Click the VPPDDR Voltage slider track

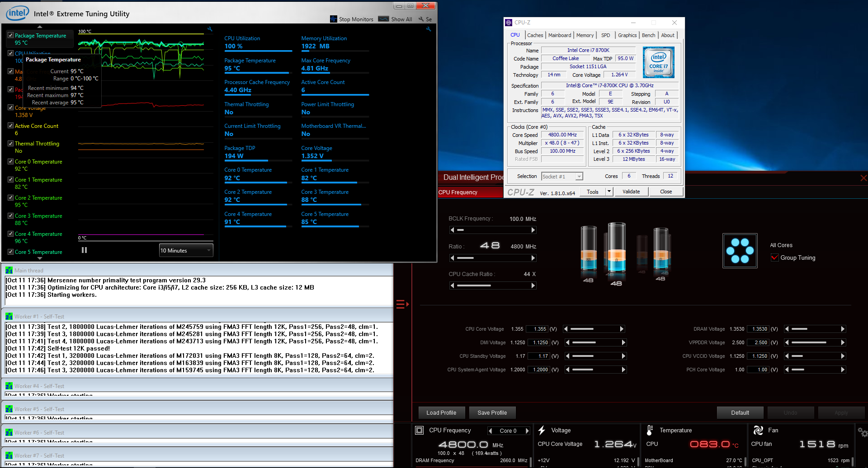point(815,342)
